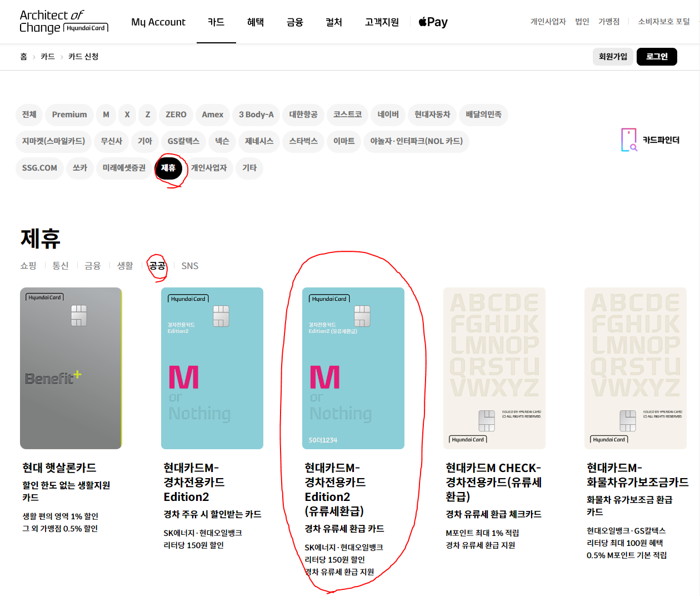700x596 pixels.
Task: Select the 넥슨 filter chip
Action: 222,141
